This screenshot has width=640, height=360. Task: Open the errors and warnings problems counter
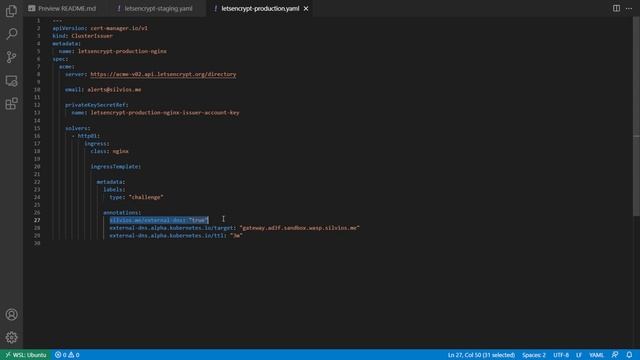pyautogui.click(x=67, y=355)
